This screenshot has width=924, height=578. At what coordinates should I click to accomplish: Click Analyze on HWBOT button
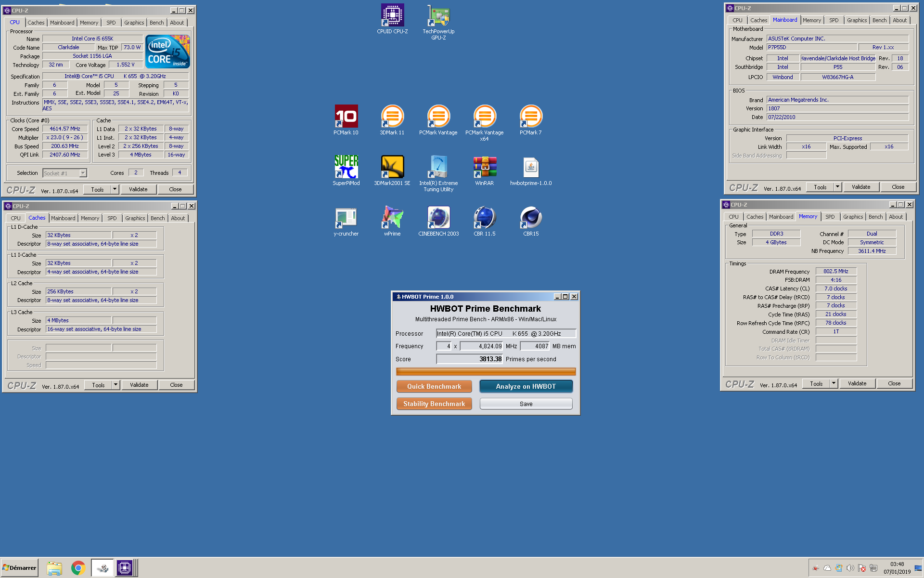(526, 386)
